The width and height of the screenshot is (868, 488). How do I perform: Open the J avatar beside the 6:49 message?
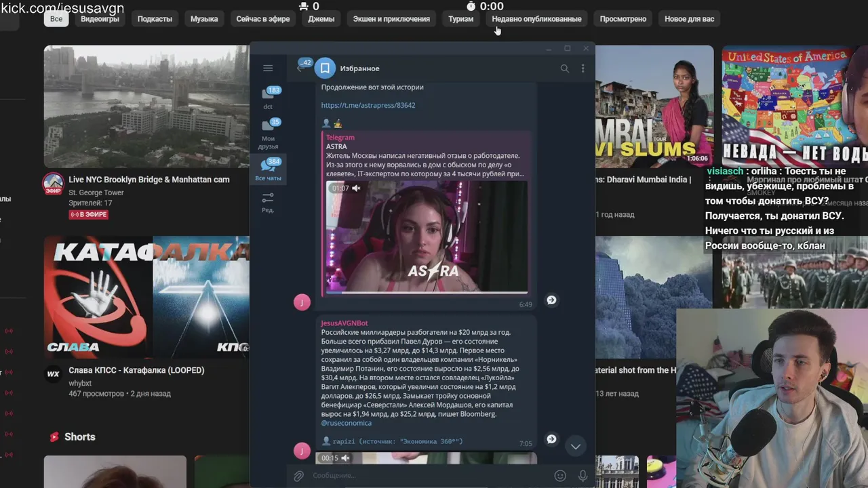(x=302, y=302)
